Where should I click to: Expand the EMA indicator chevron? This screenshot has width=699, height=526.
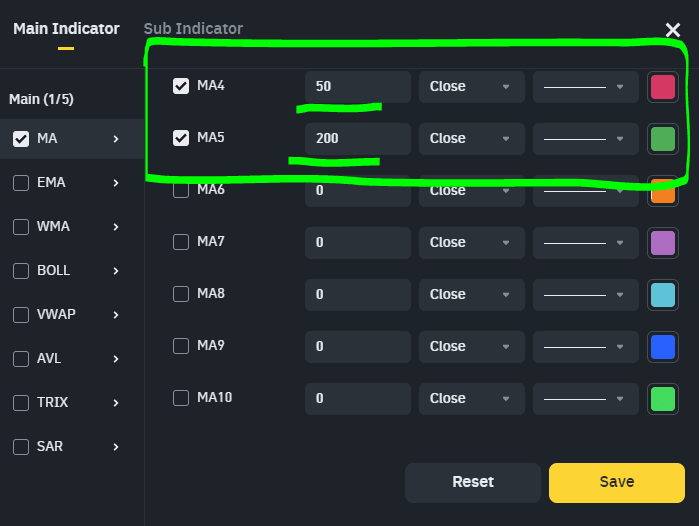click(x=116, y=183)
